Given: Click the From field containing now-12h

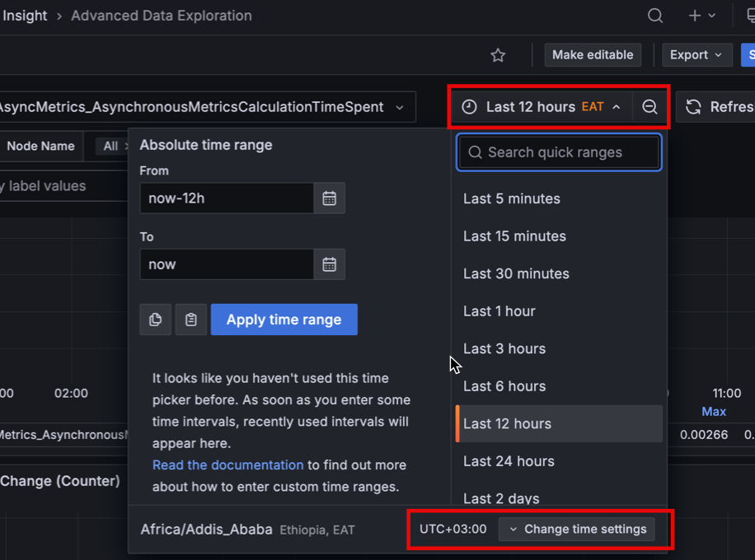Looking at the screenshot, I should point(227,198).
